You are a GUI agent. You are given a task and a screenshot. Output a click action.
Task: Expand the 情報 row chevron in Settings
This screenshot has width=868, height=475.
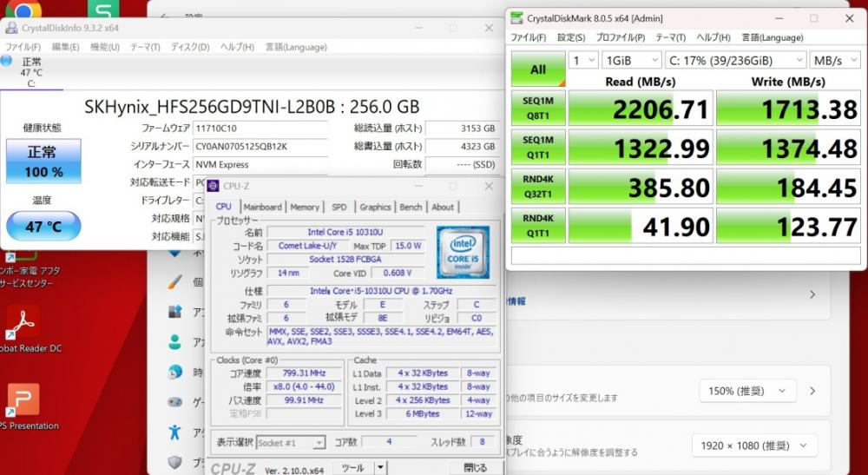click(812, 294)
